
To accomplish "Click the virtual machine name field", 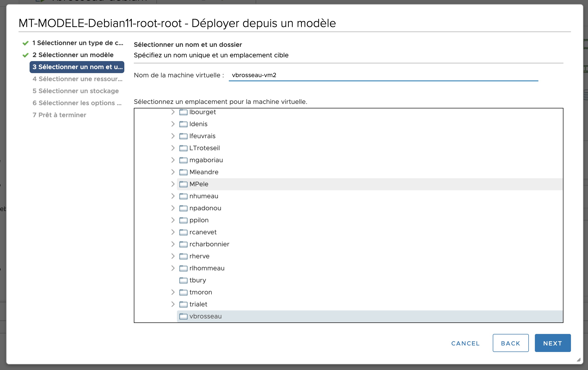I will pos(383,75).
